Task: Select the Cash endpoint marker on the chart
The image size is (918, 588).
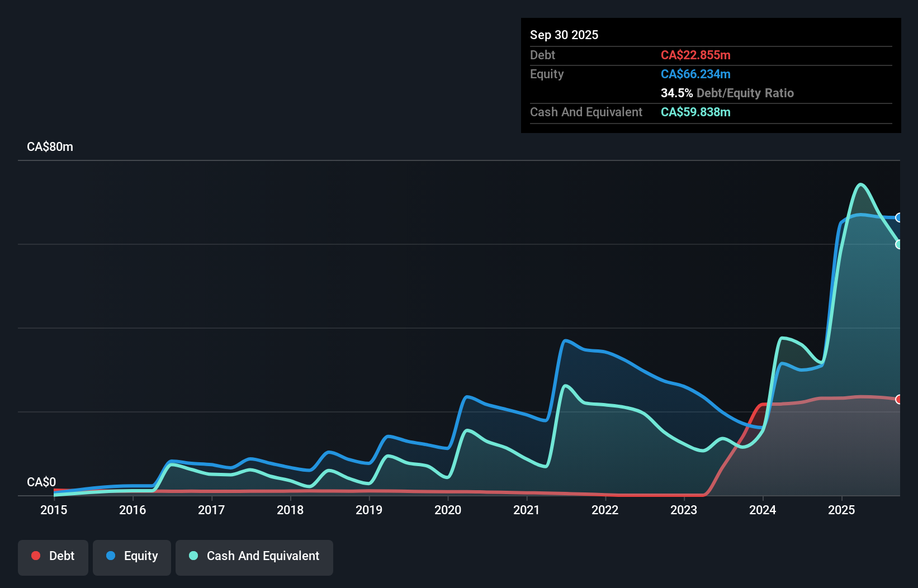Action: (899, 244)
